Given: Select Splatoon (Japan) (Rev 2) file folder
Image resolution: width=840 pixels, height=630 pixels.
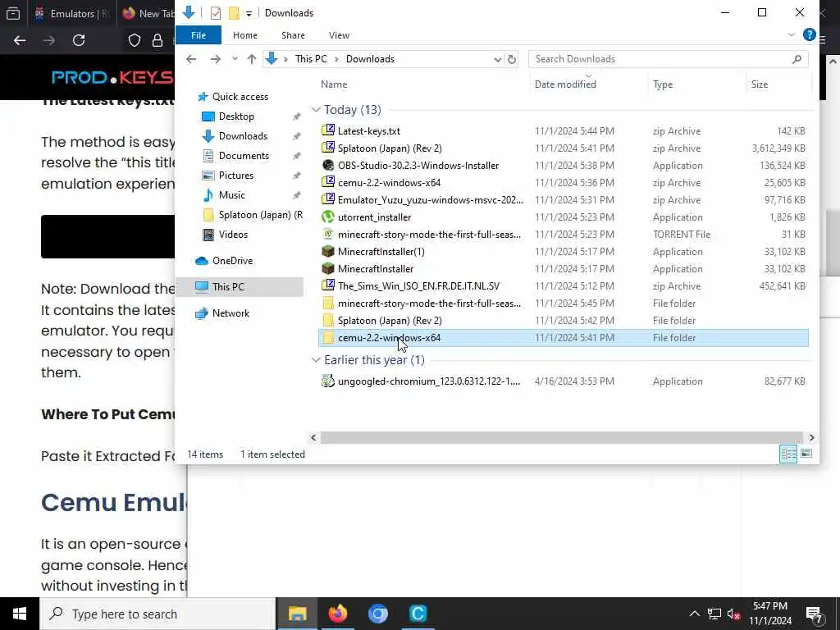Looking at the screenshot, I should click(x=390, y=321).
